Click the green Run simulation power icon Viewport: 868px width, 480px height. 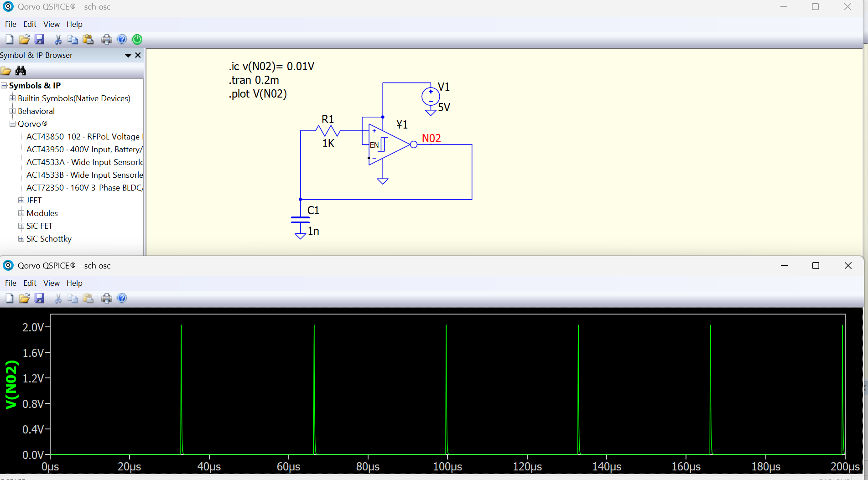coord(137,40)
